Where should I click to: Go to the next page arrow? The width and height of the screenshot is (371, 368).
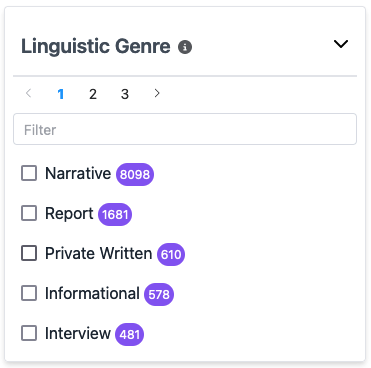coord(157,93)
